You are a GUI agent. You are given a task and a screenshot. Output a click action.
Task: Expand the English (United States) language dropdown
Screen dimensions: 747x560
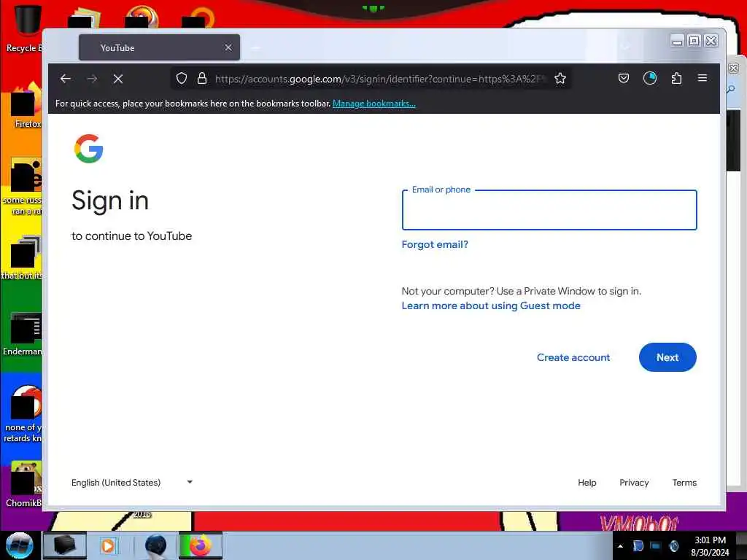pyautogui.click(x=132, y=483)
